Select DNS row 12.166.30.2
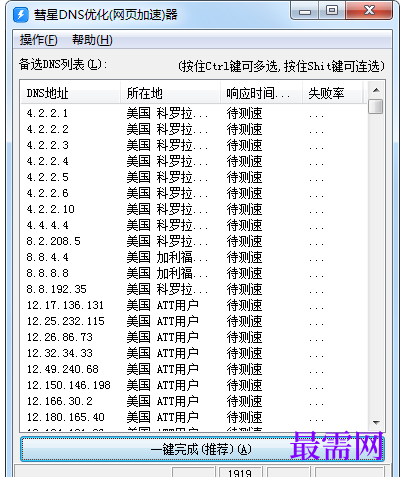This screenshot has width=402, height=477. 193,401
